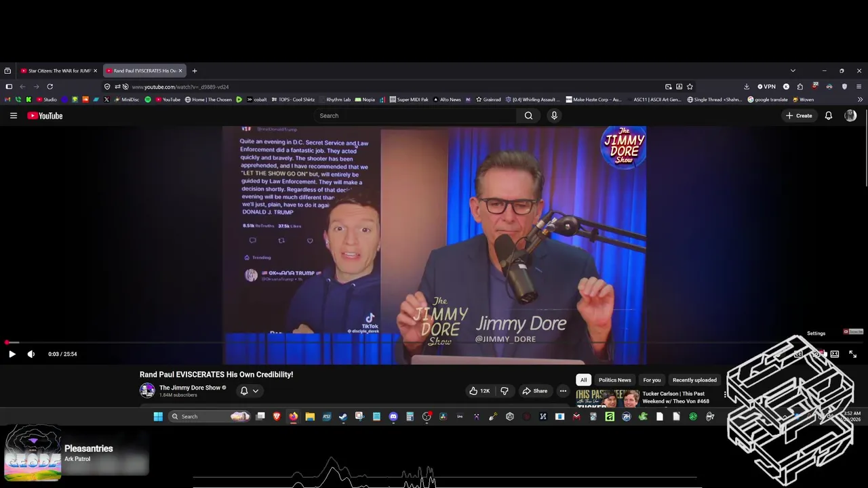The width and height of the screenshot is (868, 488).
Task: Open the Rhythm Lab bookmark
Action: 334,100
